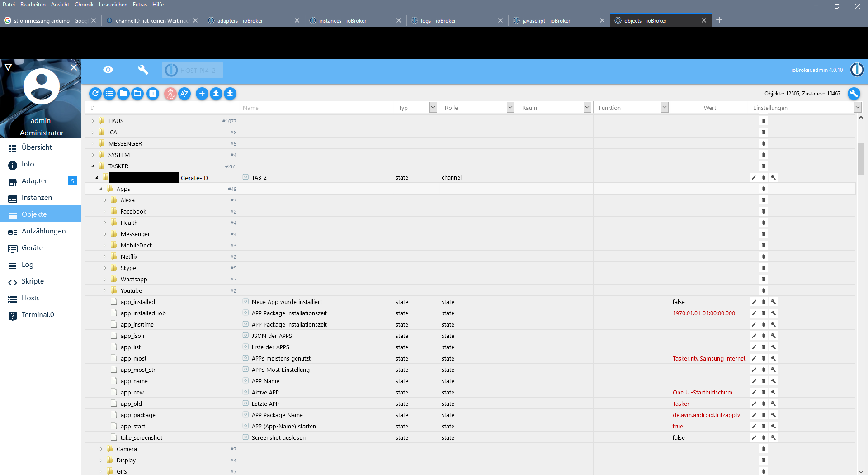Switch to the 'javascript - ioBroker' browser tab

pyautogui.click(x=559, y=20)
